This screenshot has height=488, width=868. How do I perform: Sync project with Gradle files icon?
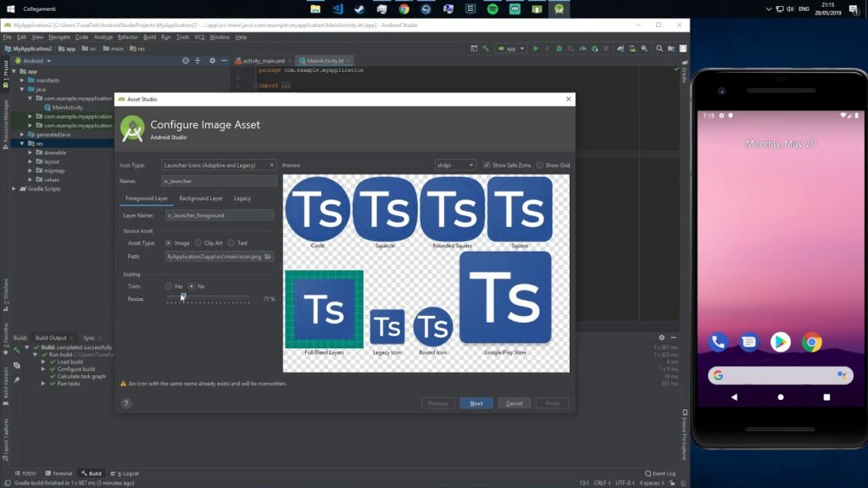point(620,48)
